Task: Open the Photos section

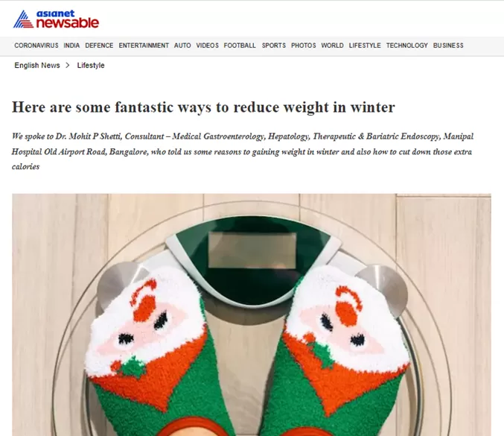Action: pos(304,45)
